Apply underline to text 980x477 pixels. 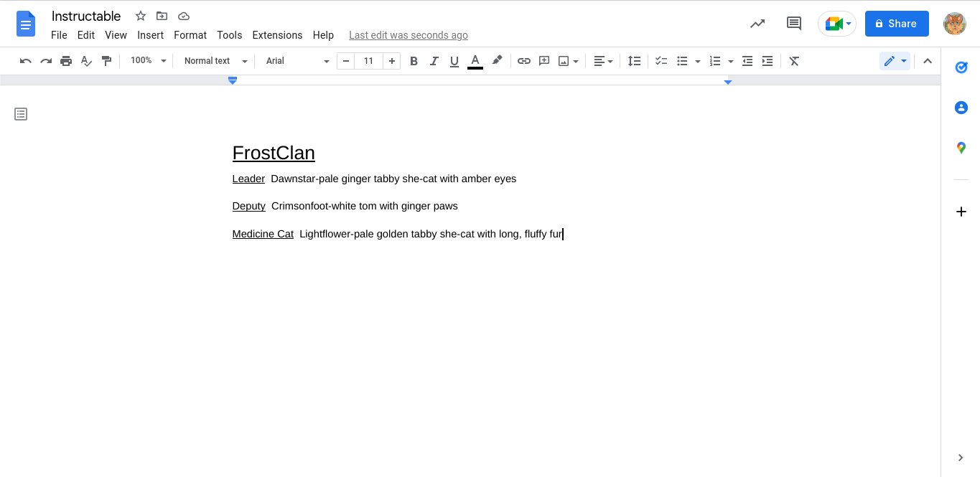454,61
